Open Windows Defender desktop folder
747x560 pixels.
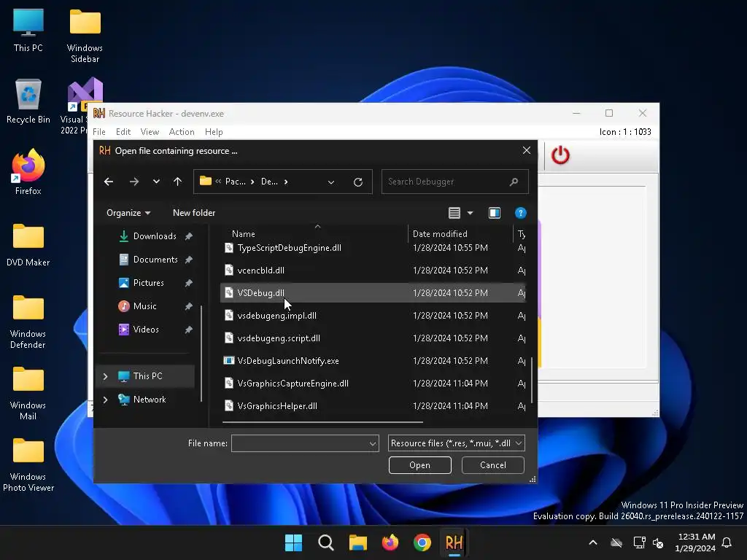(28, 322)
